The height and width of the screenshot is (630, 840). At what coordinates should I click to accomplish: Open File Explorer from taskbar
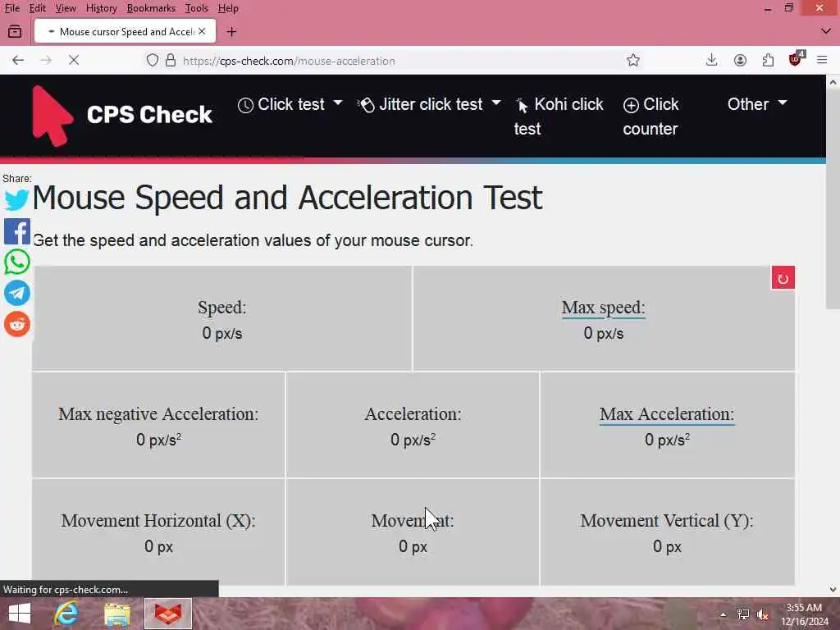pos(117,614)
